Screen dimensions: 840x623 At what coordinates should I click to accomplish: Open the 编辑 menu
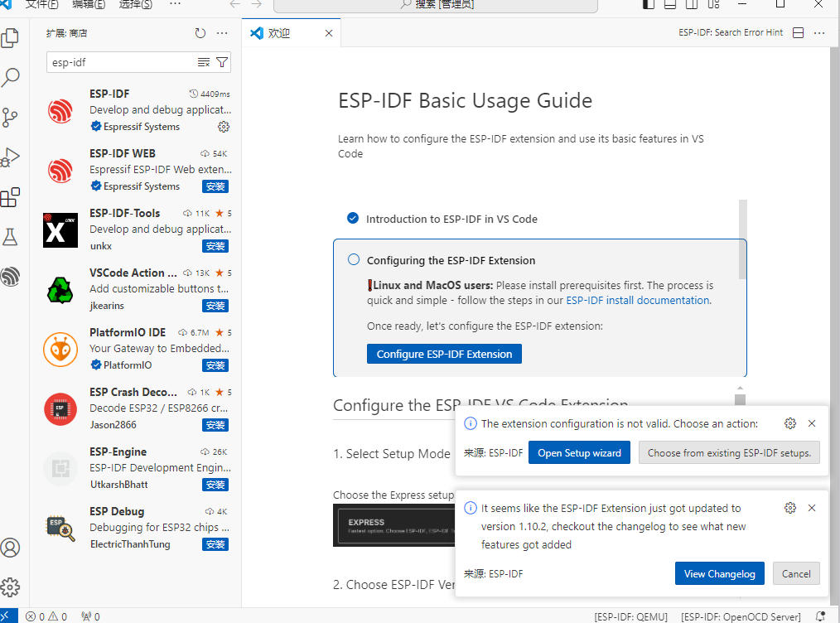89,4
